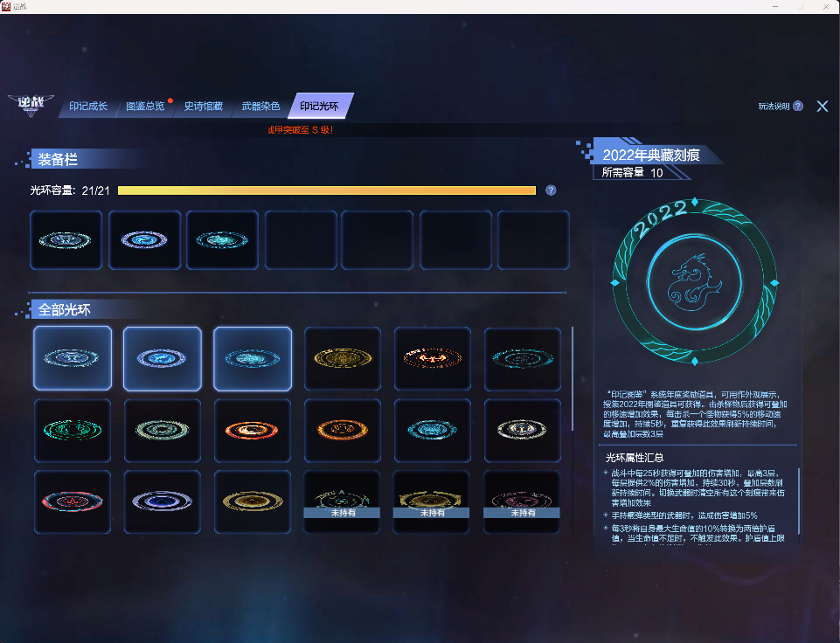The width and height of the screenshot is (840, 643).
Task: Select the last 未持有 pink halo
Action: click(x=523, y=501)
